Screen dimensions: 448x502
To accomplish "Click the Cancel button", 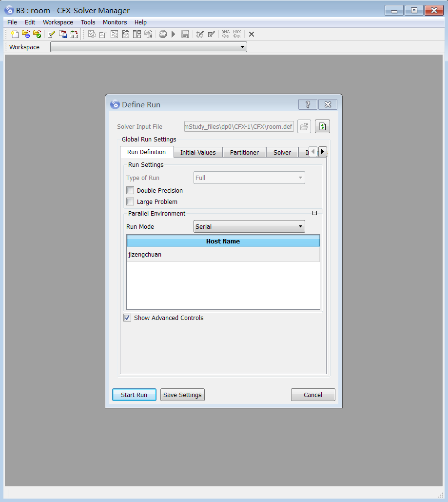I will pos(313,395).
